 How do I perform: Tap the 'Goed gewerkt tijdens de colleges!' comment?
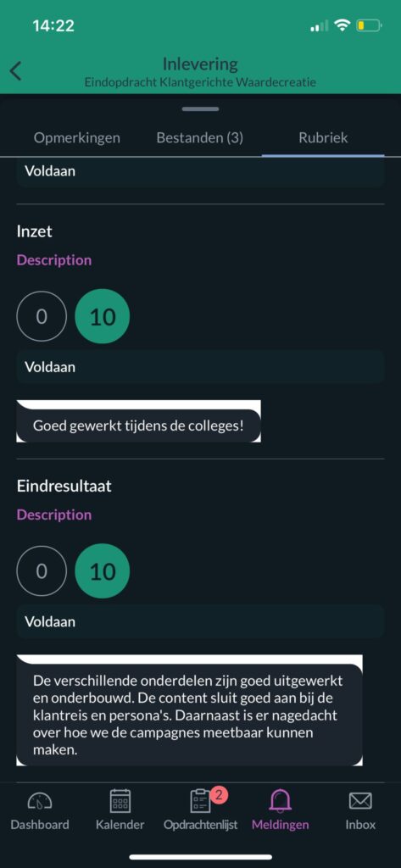click(138, 426)
